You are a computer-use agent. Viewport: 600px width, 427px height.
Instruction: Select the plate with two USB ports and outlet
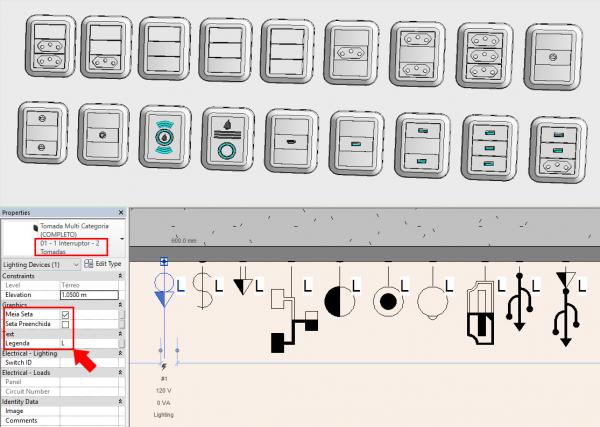(x=558, y=150)
